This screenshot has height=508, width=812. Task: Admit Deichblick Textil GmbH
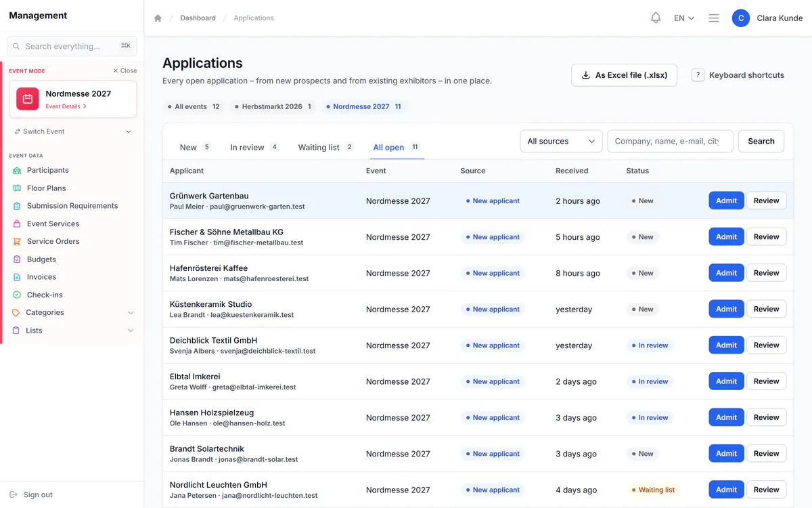click(x=726, y=345)
